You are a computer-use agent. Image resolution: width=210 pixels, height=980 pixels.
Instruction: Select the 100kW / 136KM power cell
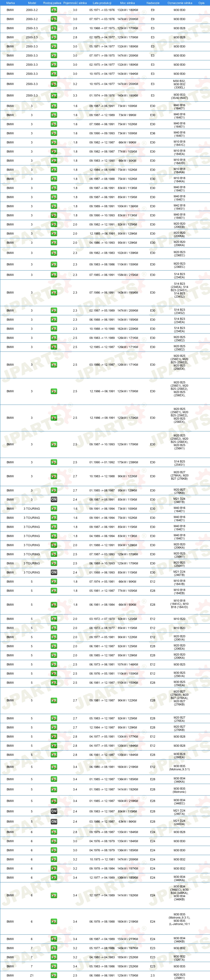pos(128,206)
